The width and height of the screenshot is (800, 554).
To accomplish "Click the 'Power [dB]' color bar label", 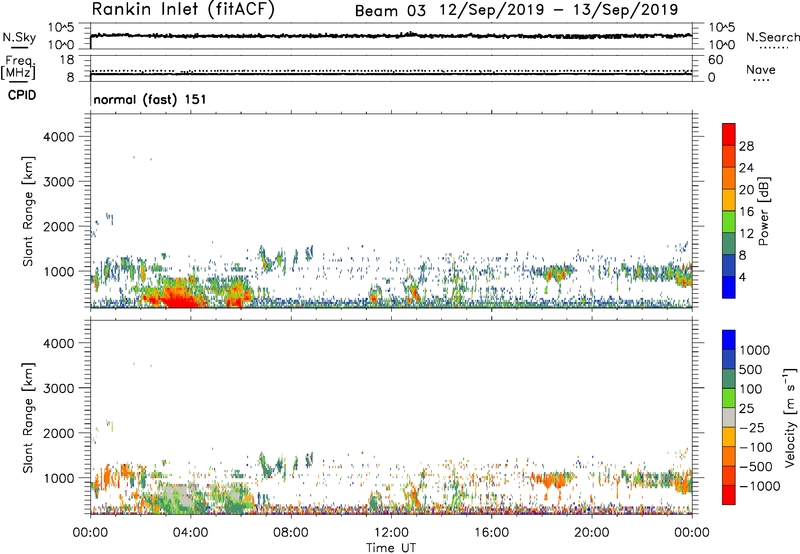I will tap(763, 211).
